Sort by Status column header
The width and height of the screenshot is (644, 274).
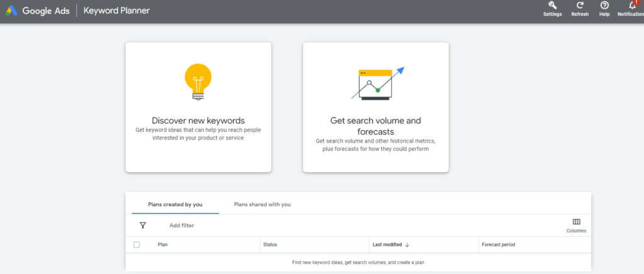270,245
